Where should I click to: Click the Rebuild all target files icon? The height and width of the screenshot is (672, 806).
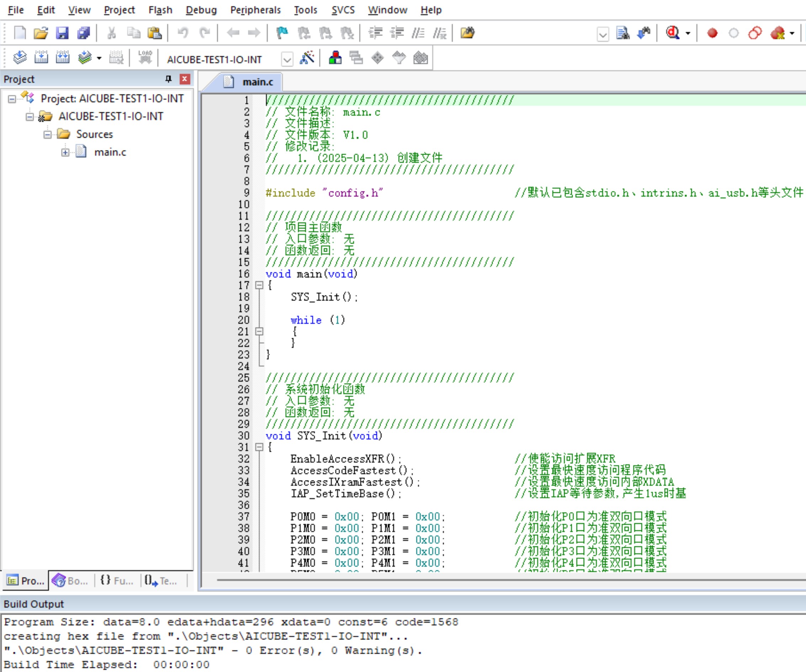(x=63, y=58)
